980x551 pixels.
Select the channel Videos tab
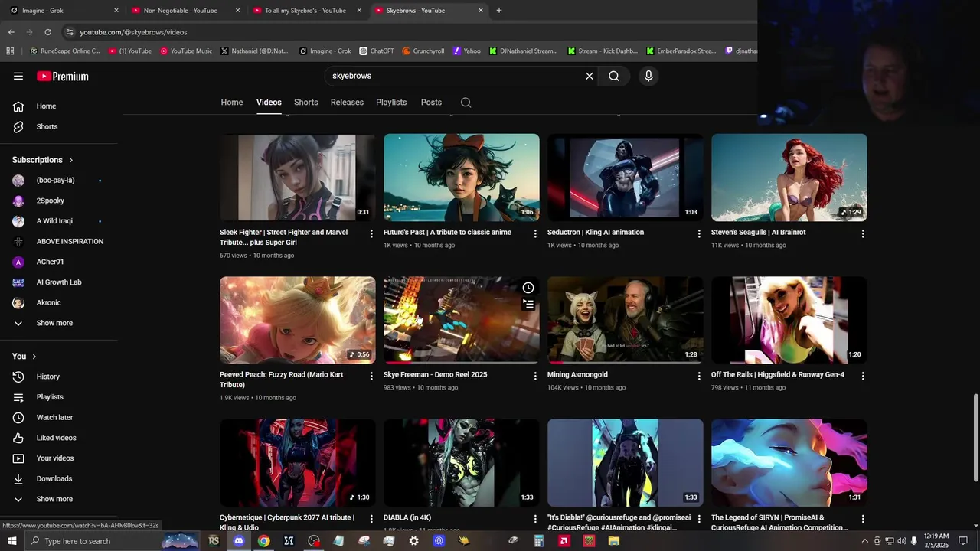pyautogui.click(x=269, y=103)
